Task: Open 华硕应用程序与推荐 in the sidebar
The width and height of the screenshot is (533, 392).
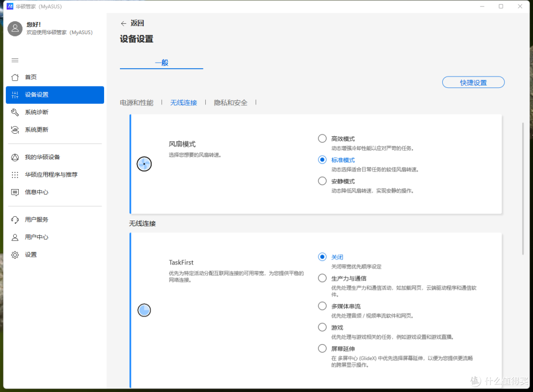Action: click(55, 175)
